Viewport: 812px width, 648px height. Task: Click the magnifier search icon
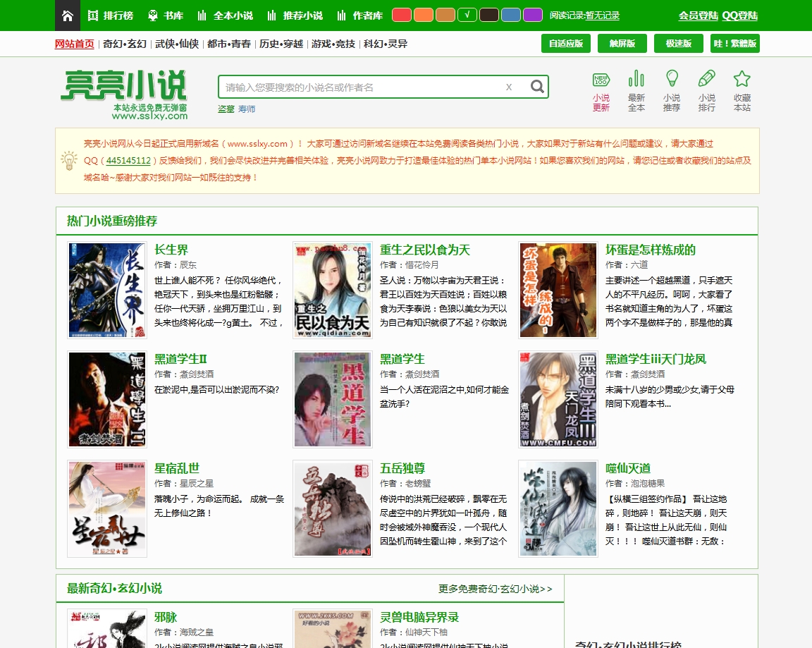pos(538,87)
